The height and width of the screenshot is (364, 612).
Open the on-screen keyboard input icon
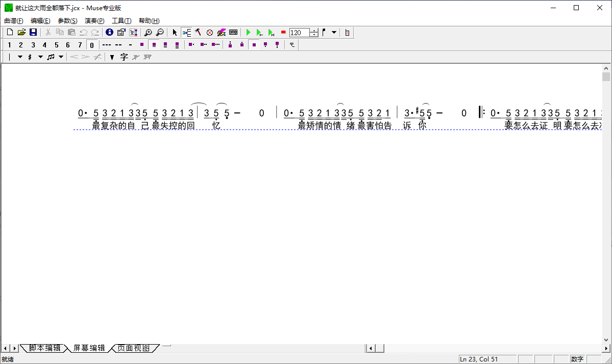[232, 32]
